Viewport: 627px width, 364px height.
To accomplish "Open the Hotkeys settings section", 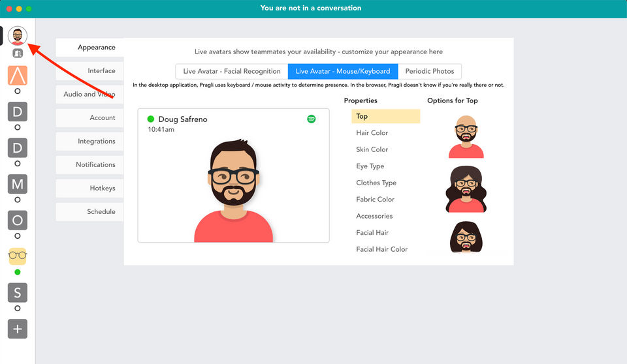I will coord(89,188).
